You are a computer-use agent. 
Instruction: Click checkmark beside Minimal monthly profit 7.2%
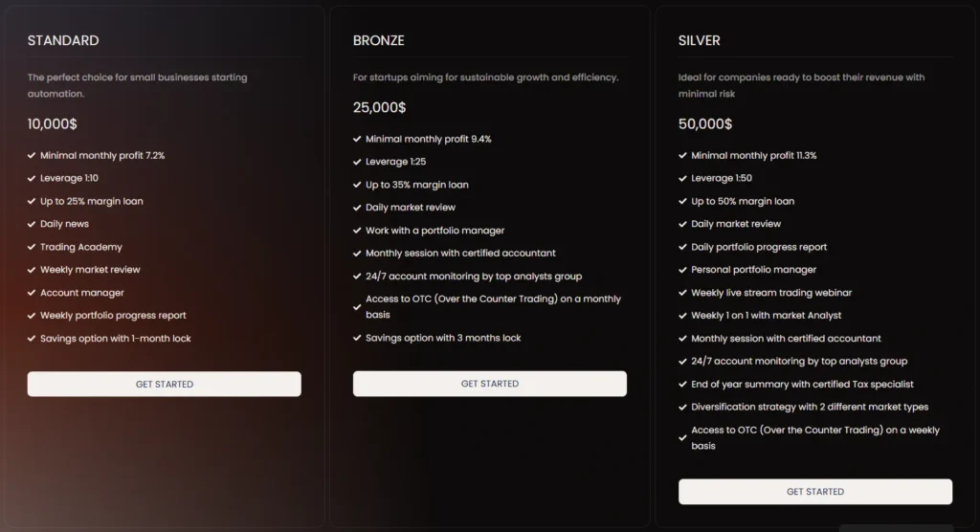pos(32,155)
